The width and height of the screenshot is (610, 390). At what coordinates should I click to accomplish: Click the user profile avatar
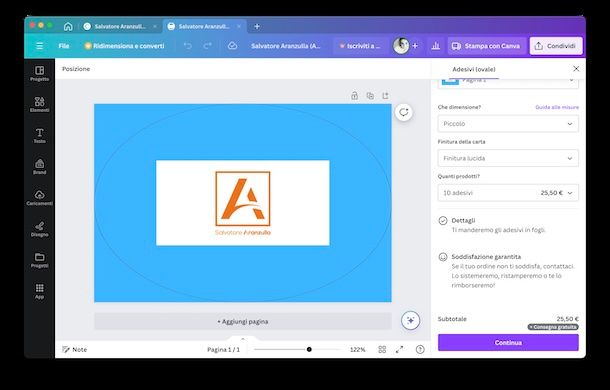click(x=401, y=46)
